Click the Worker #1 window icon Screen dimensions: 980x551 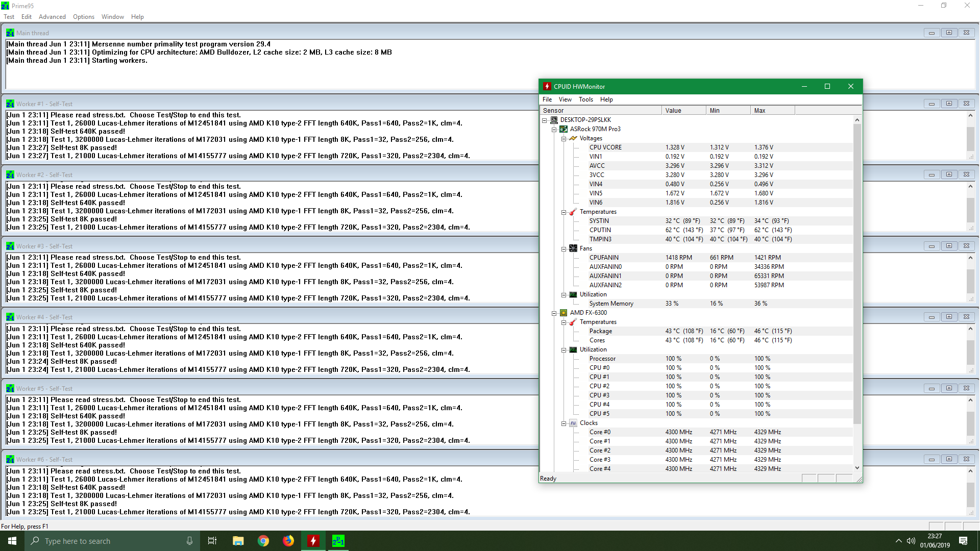10,104
